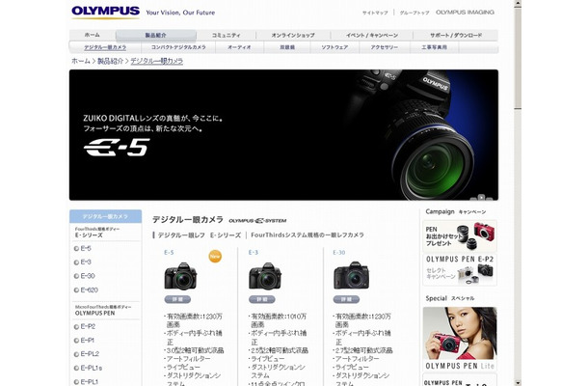The height and width of the screenshot is (386, 588).
Task: Open the PEN お出かけセット campaign banner
Action: [x=460, y=233]
